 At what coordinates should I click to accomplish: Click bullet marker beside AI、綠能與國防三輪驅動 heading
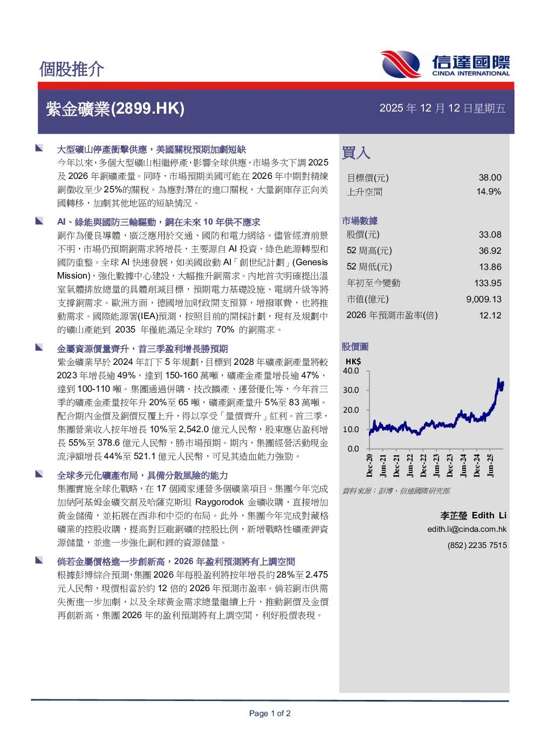pyautogui.click(x=39, y=220)
